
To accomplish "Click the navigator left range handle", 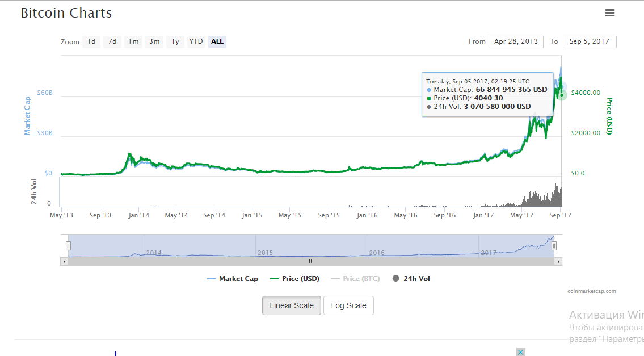I will [x=68, y=246].
